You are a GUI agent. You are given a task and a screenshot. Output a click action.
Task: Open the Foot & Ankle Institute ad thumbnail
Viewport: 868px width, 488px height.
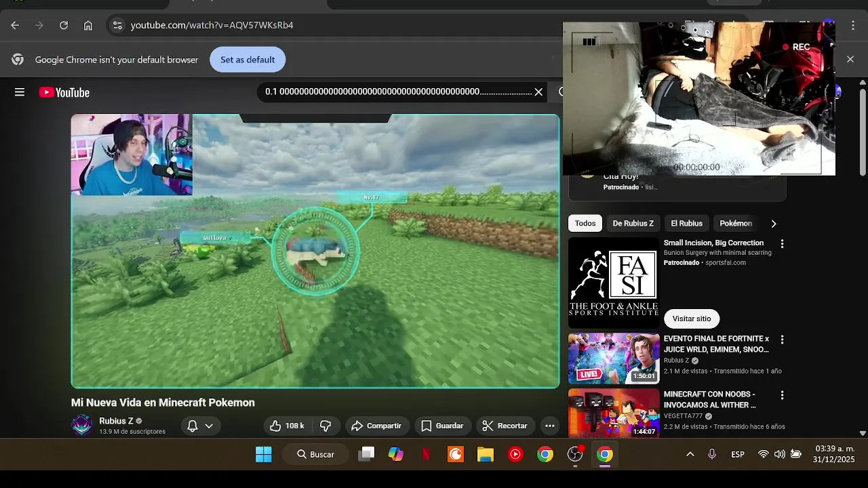pos(614,283)
